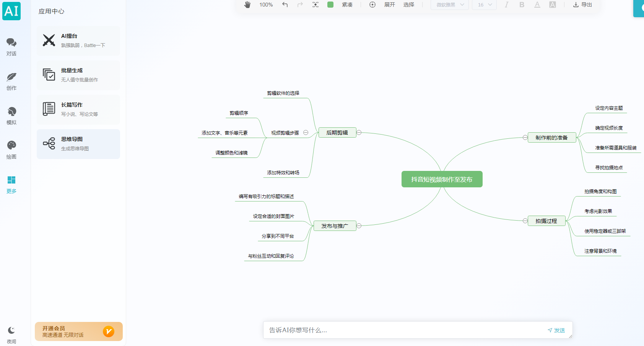This screenshot has height=346, width=644.
Task: Click the center-on-root target icon
Action: coord(372,5)
